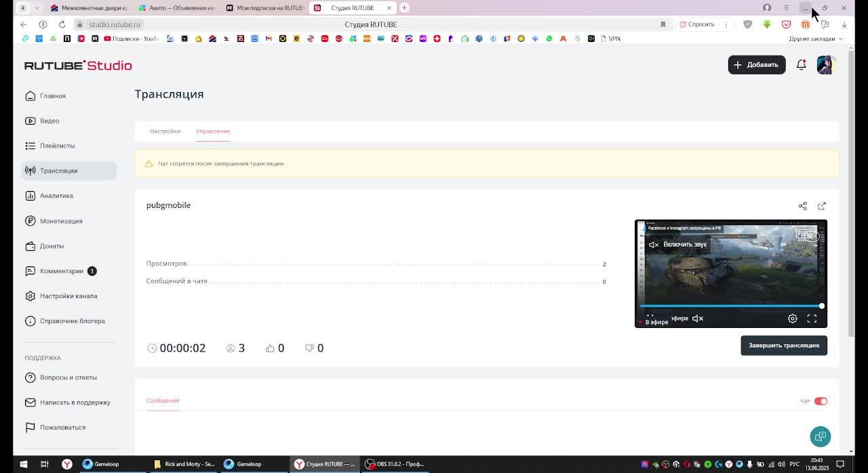The height and width of the screenshot is (473, 868).
Task: Unmute using player speaker icon near В эфире
Action: click(698, 318)
